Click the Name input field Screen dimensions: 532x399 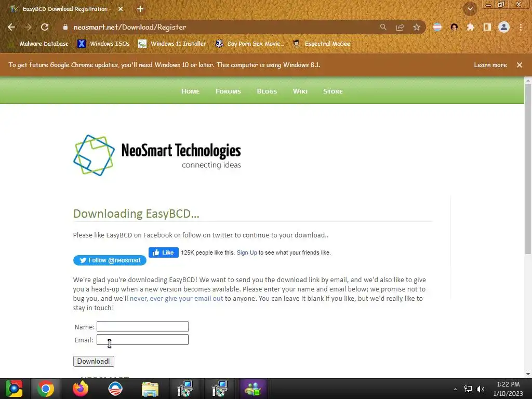(142, 326)
